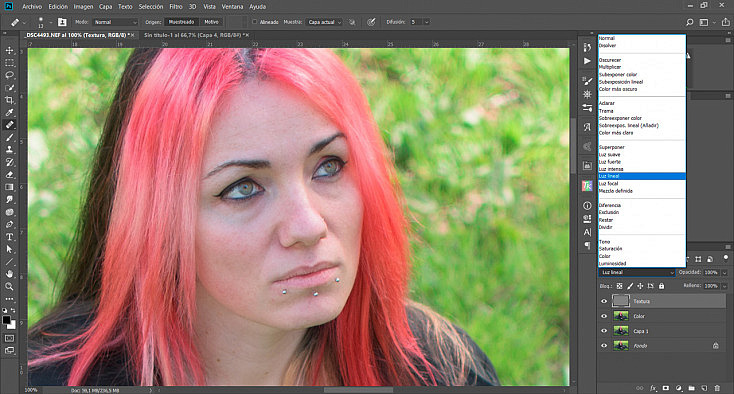This screenshot has width=734, height=394.
Task: Click the Textura layer thumbnail
Action: coord(621,301)
